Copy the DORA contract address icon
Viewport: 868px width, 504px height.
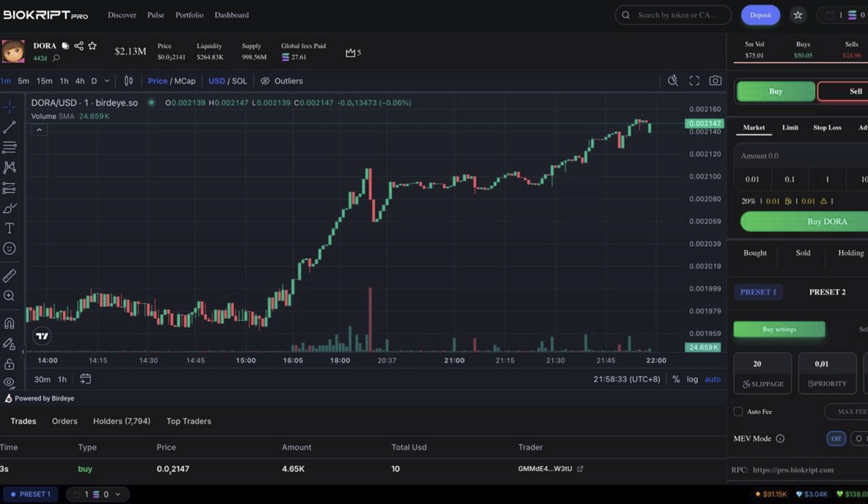pos(65,46)
